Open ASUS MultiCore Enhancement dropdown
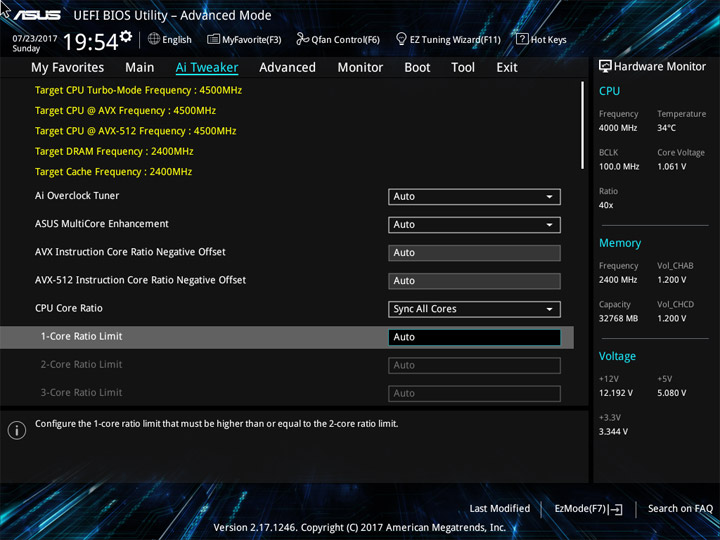Image resolution: width=720 pixels, height=540 pixels. pyautogui.click(x=474, y=225)
